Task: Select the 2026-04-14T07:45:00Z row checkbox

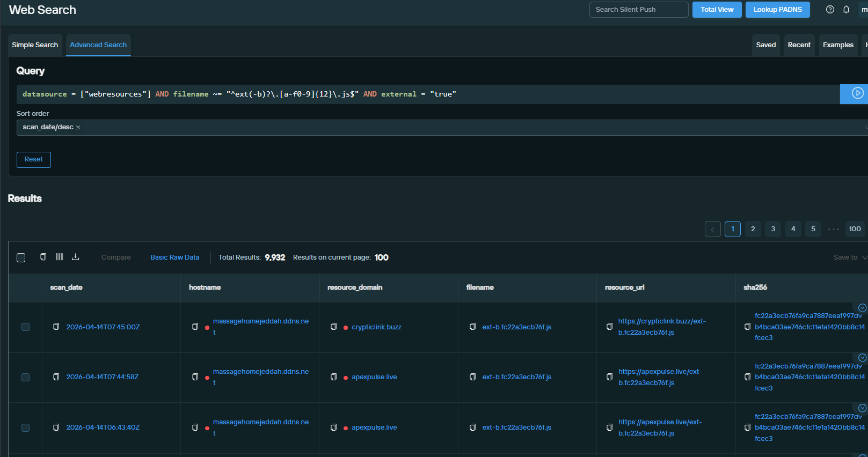Action: (x=25, y=327)
